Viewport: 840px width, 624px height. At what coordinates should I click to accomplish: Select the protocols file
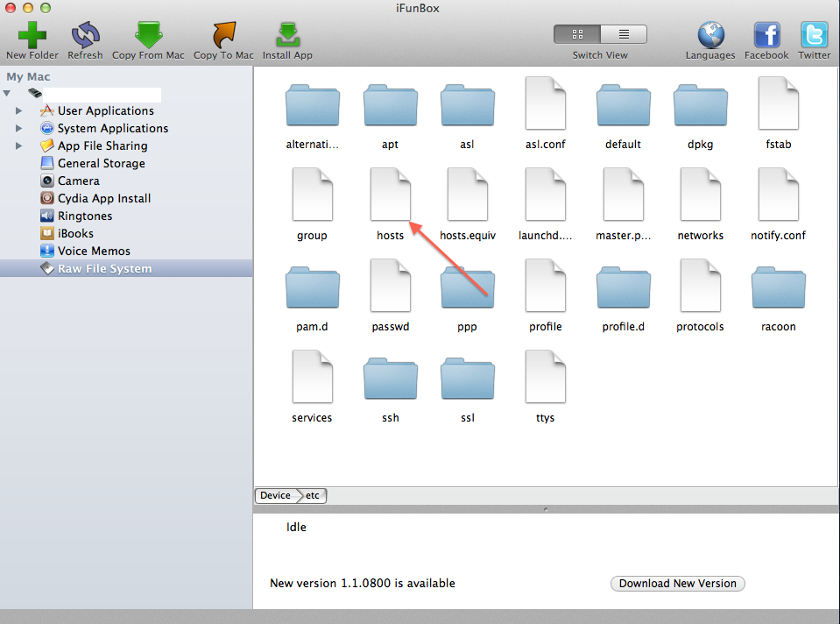coord(700,286)
